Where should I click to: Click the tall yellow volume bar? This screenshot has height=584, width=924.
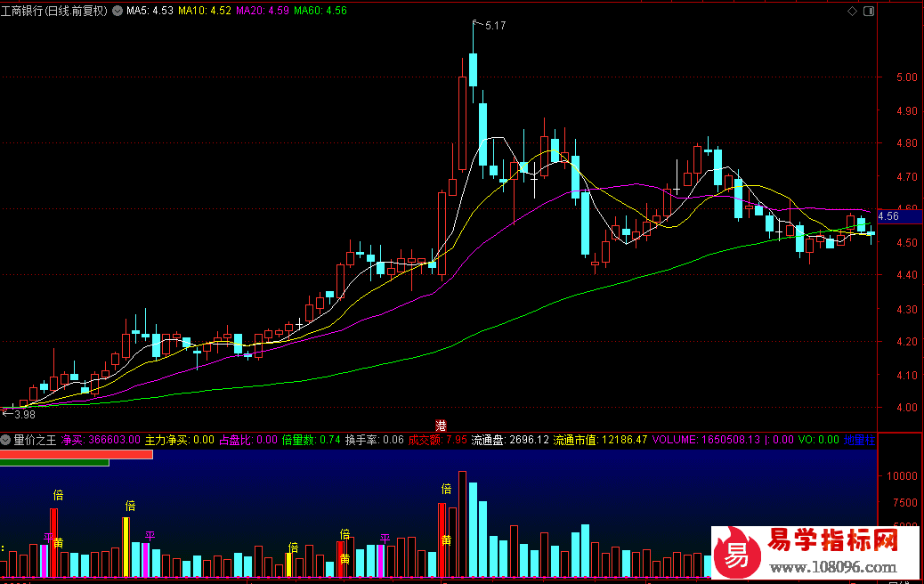coord(126,547)
